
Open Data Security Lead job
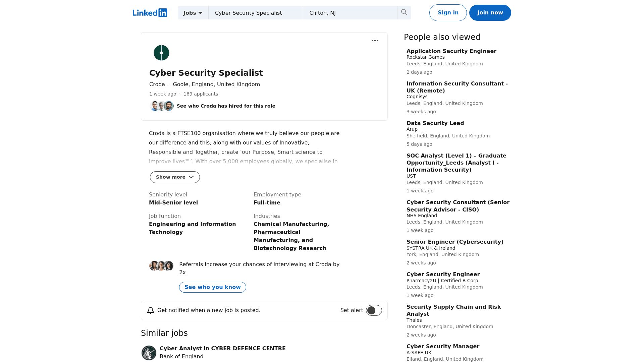coord(435,123)
